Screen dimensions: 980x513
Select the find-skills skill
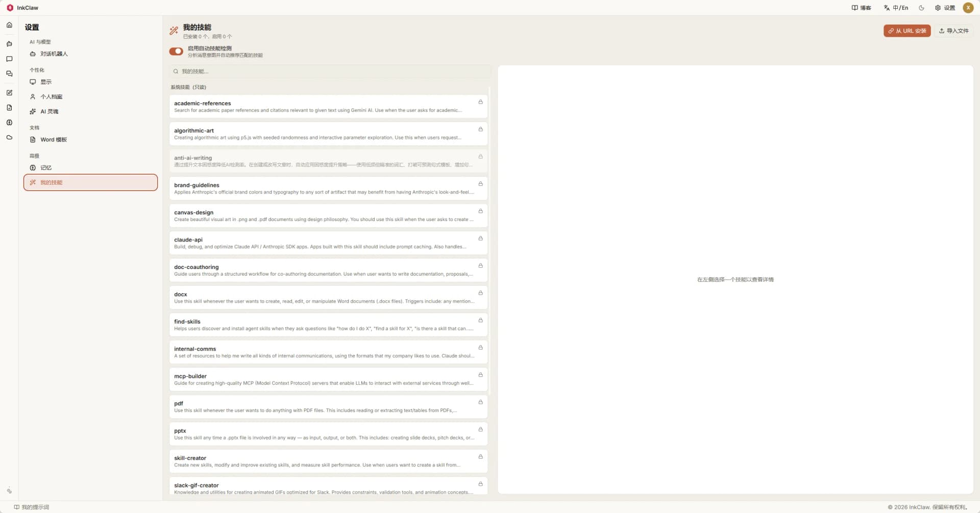(x=328, y=325)
